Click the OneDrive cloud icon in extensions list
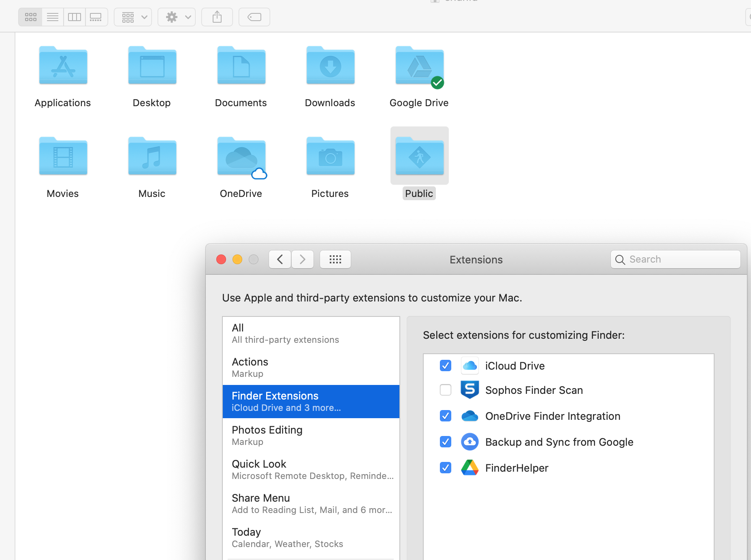 pos(470,416)
